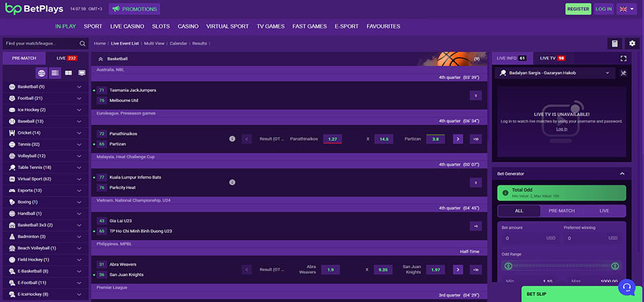Click Log in link in Live TV panel
Image resolution: width=644 pixels, height=302 pixels.
[x=561, y=129]
